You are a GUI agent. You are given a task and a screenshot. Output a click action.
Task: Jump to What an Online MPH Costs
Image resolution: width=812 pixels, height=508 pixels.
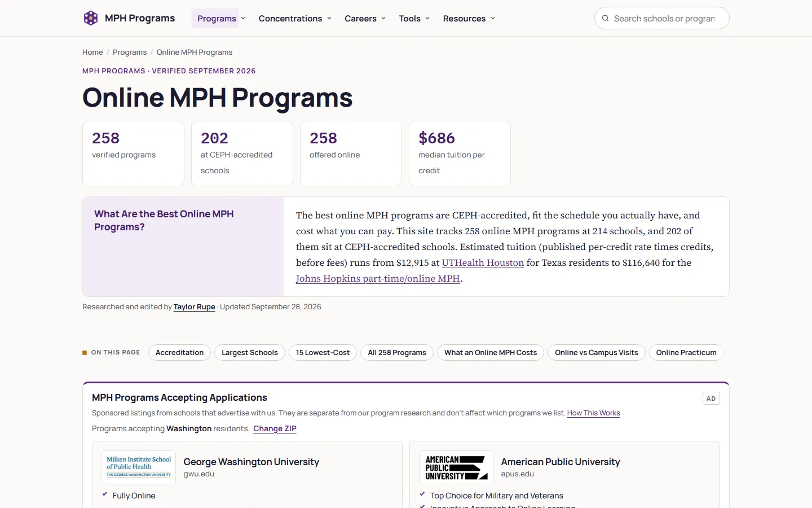tap(491, 353)
